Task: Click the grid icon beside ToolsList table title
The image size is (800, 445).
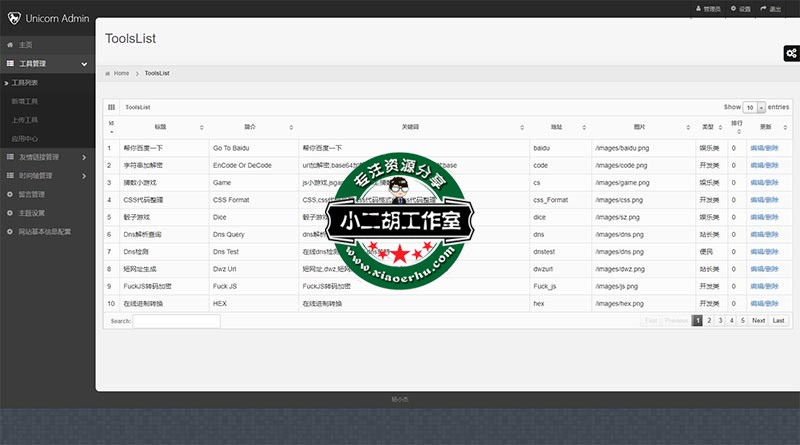Action: tap(112, 106)
